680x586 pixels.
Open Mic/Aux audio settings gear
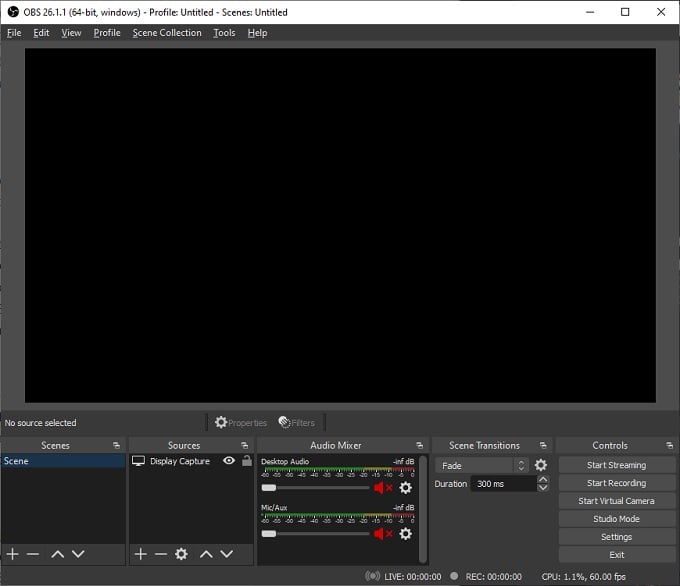click(x=405, y=534)
